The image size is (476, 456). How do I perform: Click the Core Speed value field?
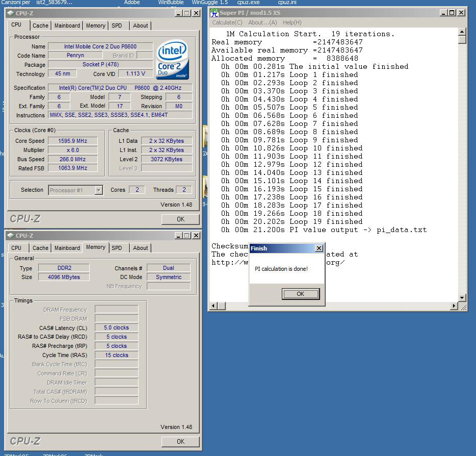(x=72, y=141)
